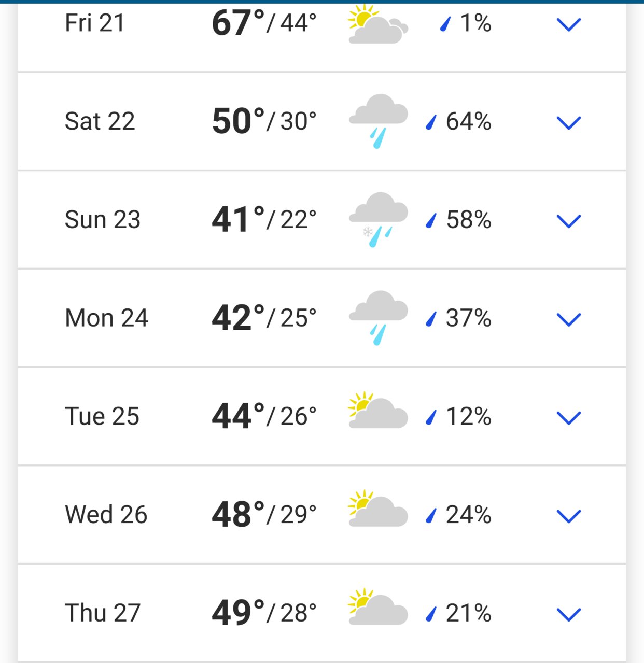Image resolution: width=644 pixels, height=663 pixels.
Task: Select the Sat 22 day label
Action: click(100, 122)
